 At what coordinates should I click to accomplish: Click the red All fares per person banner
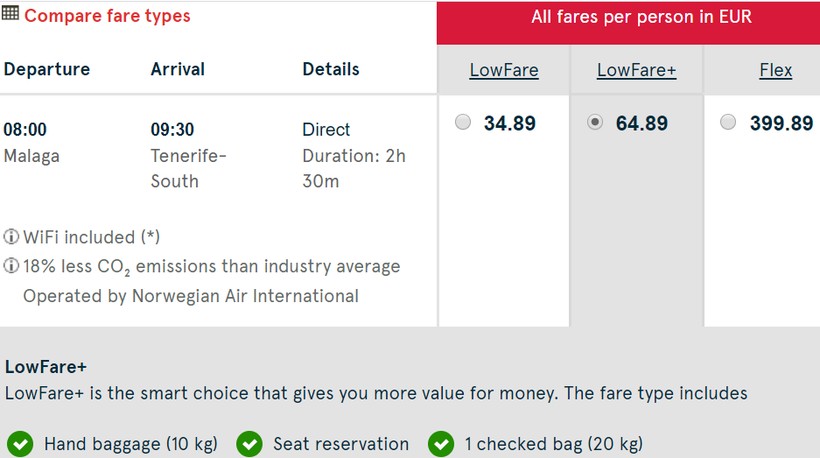(x=627, y=18)
